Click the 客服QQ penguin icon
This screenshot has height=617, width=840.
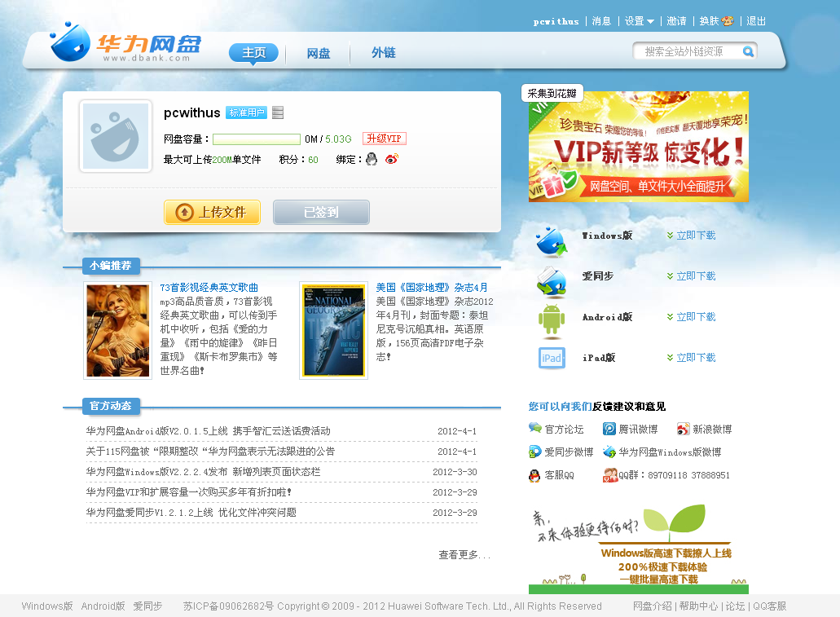pos(534,475)
